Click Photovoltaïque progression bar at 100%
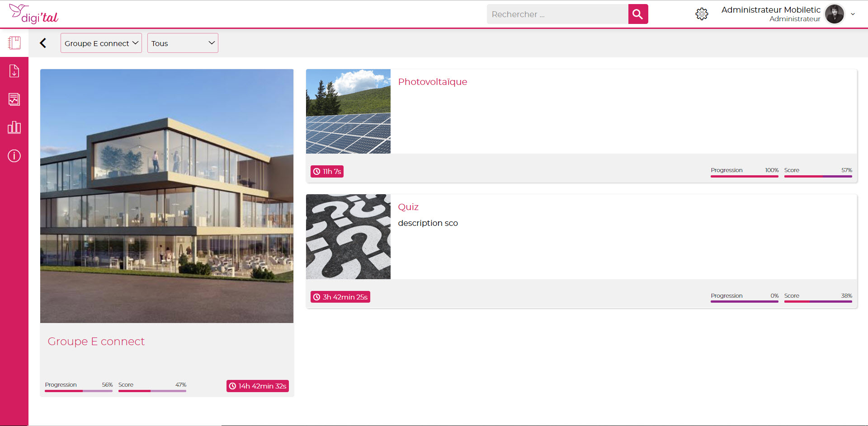Viewport: 868px width, 426px height. click(x=745, y=176)
